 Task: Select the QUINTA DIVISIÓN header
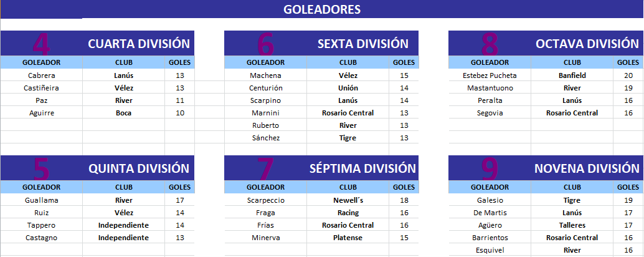point(97,168)
